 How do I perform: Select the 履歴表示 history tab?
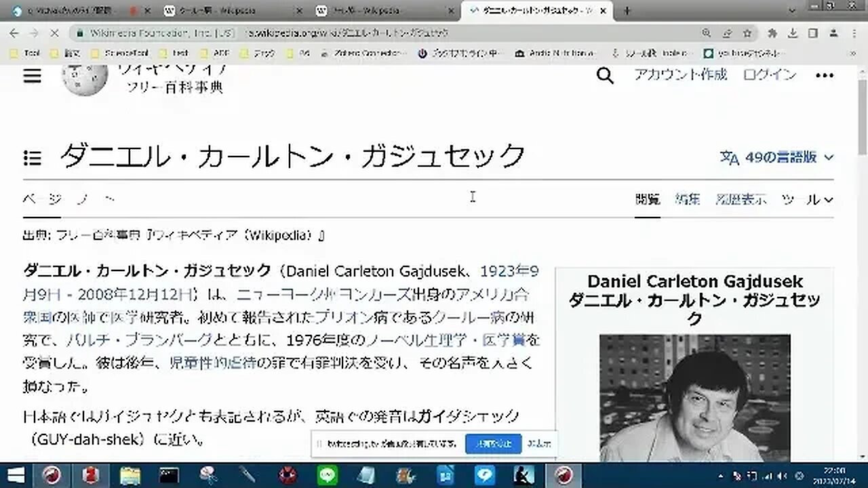(741, 199)
